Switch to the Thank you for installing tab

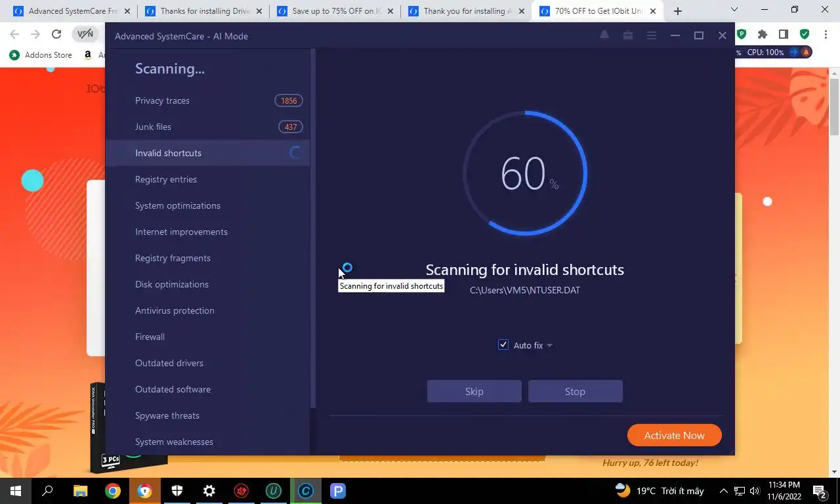point(465,11)
